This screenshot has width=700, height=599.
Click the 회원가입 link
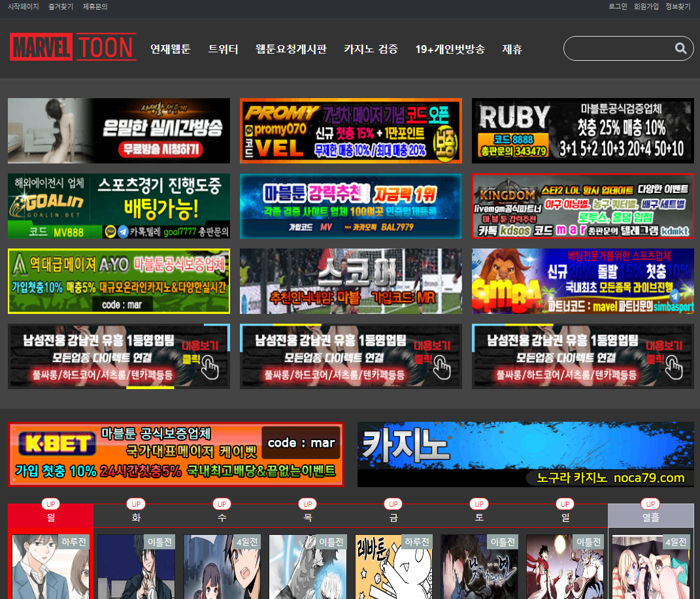click(646, 7)
